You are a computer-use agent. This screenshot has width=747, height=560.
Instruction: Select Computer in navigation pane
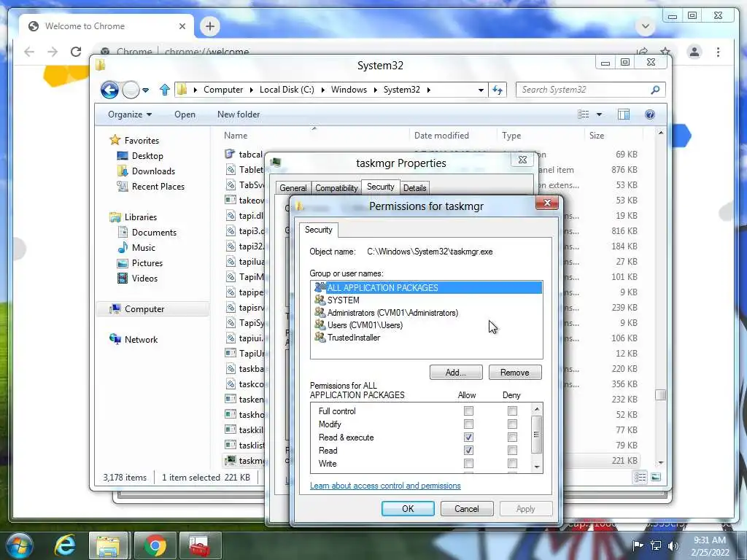(x=152, y=308)
